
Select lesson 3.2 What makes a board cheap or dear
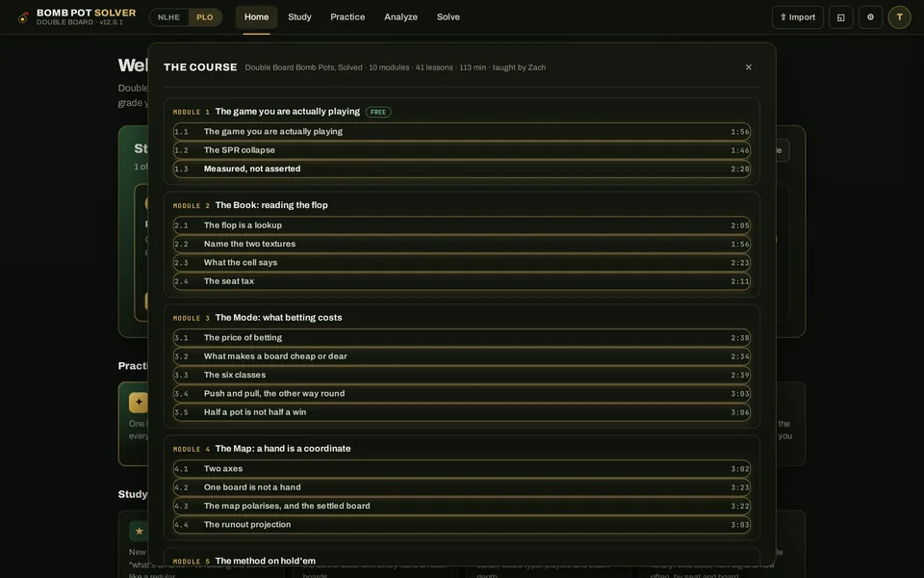pyautogui.click(x=461, y=356)
